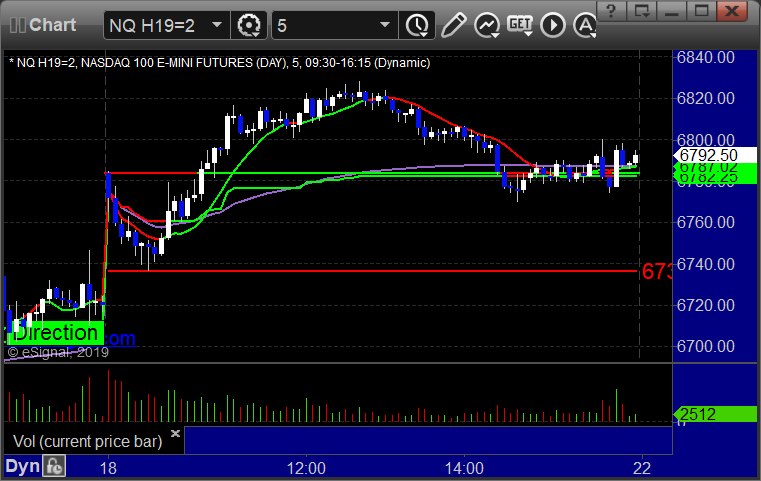
Task: Open the GET studies menu
Action: point(520,25)
